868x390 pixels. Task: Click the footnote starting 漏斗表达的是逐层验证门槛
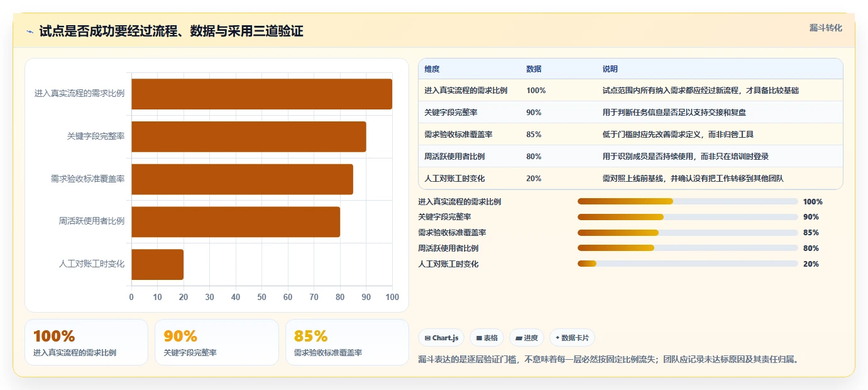click(x=608, y=360)
